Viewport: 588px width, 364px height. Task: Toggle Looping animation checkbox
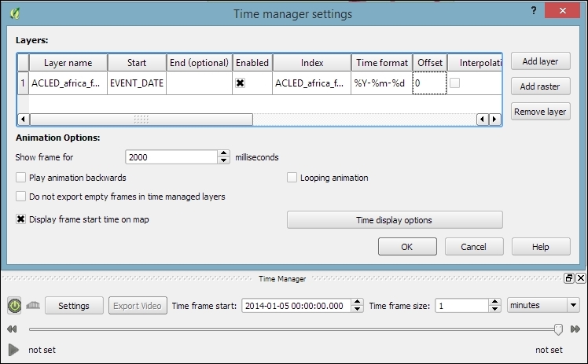pos(292,178)
